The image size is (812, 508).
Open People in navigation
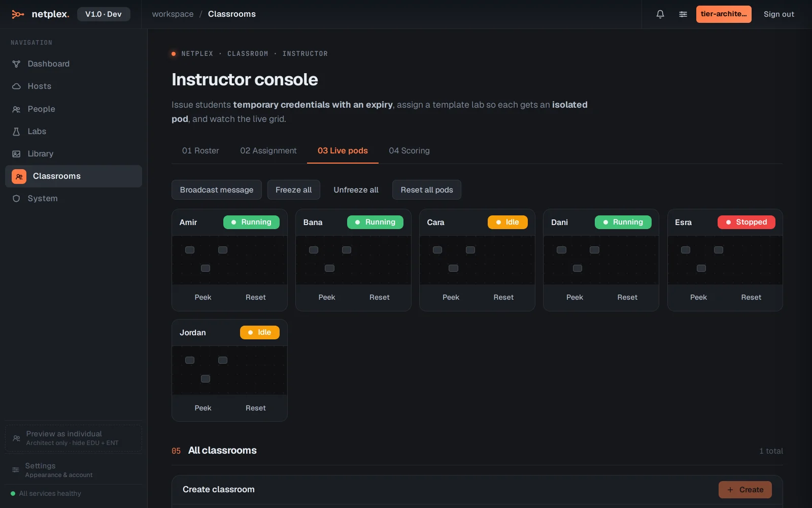tap(74, 109)
